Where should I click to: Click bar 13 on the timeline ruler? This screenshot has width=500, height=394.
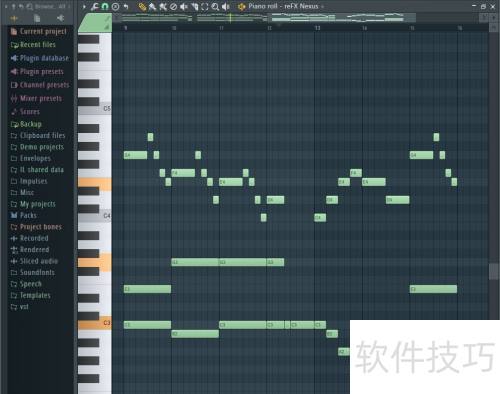point(317,28)
